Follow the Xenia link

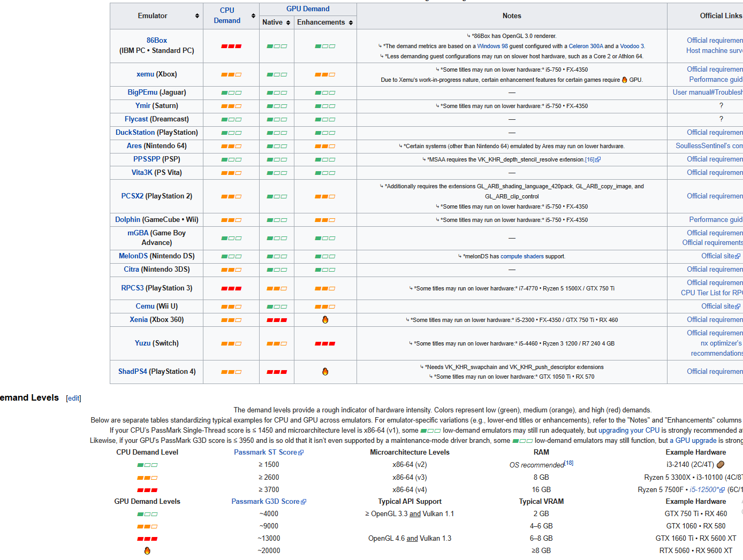tap(139, 320)
